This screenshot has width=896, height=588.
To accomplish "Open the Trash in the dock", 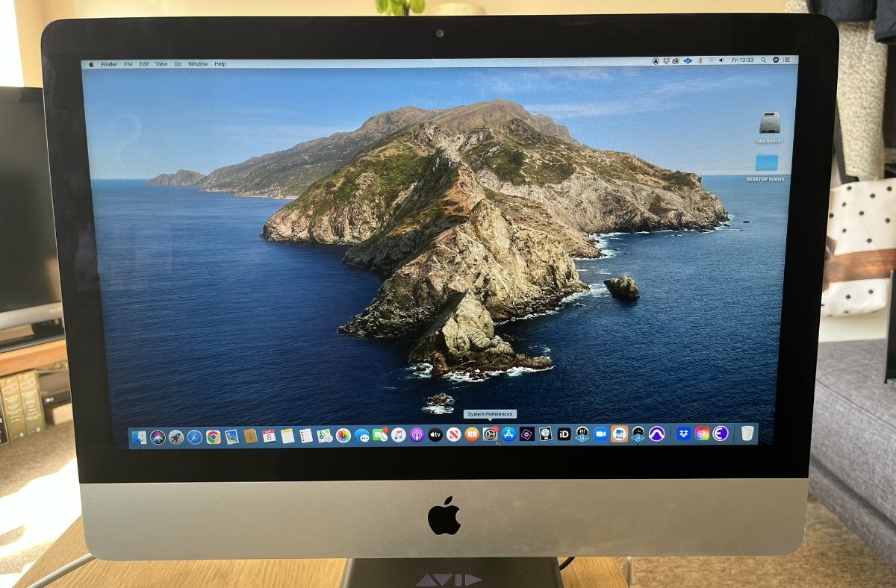I will click(747, 433).
